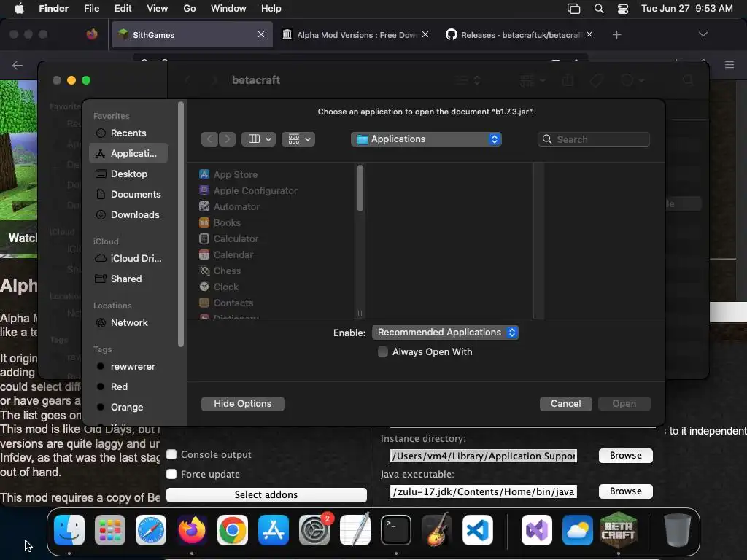This screenshot has height=560, width=747.
Task: Open Visual Studio from the Dock
Action: tap(537, 530)
